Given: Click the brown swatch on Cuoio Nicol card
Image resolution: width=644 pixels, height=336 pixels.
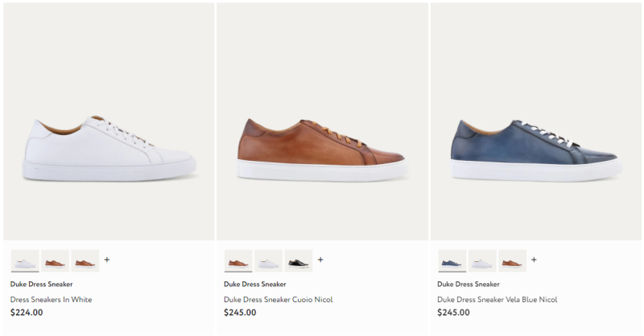Looking at the screenshot, I should point(238,260).
